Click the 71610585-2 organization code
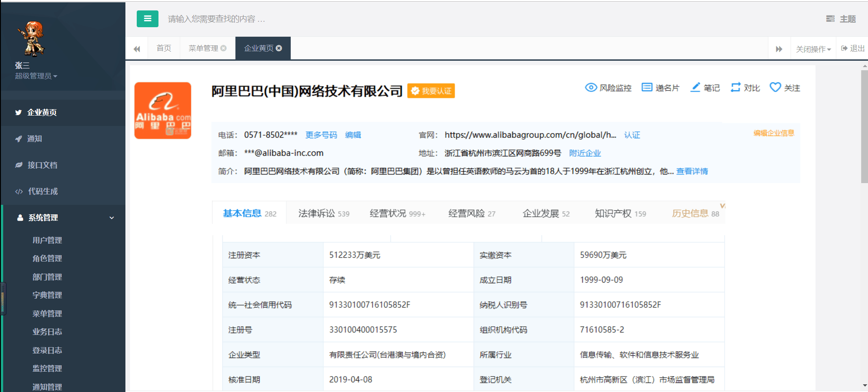 click(x=602, y=330)
